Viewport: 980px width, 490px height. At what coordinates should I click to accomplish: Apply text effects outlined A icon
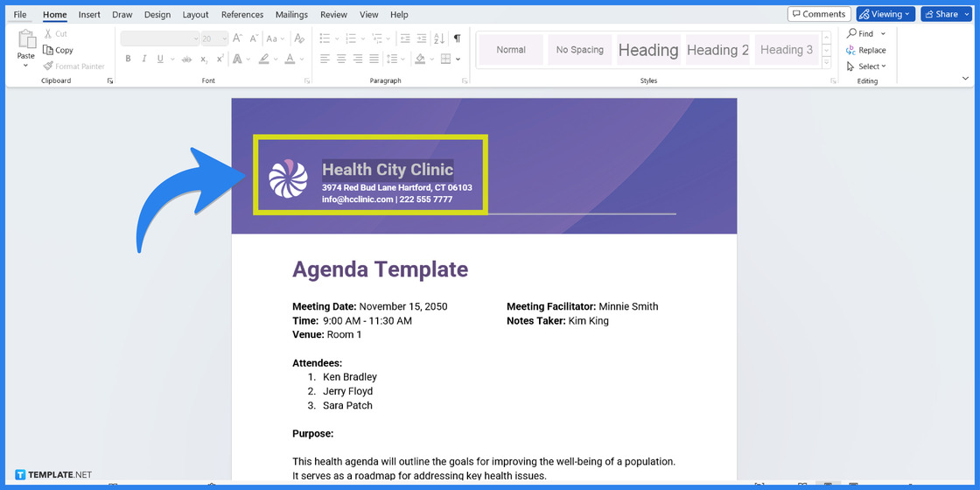(x=237, y=59)
